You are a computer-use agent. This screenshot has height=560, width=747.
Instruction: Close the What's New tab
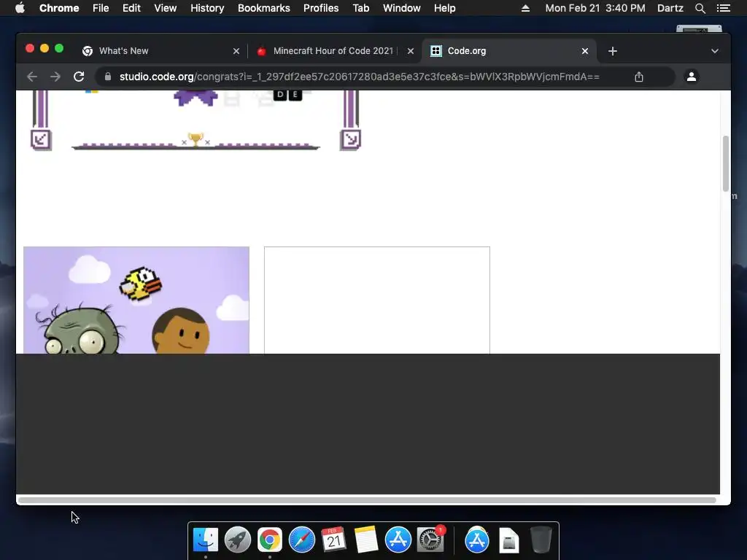tap(236, 51)
